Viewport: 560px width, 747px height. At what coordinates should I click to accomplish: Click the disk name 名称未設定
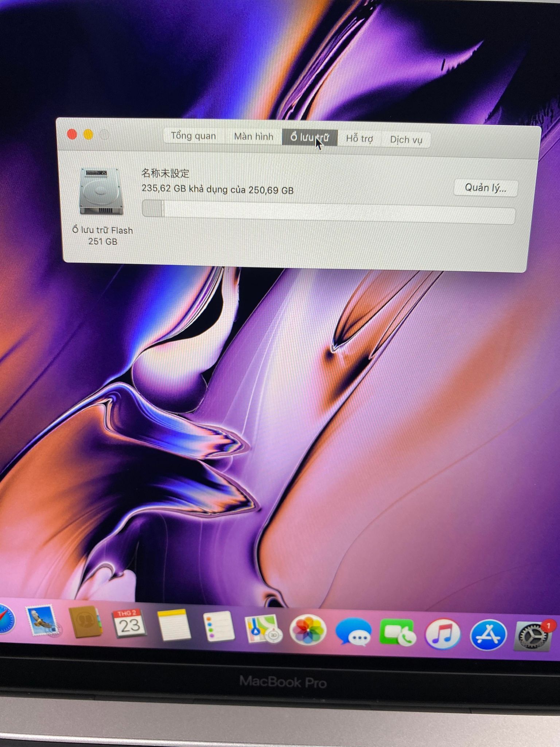[165, 173]
